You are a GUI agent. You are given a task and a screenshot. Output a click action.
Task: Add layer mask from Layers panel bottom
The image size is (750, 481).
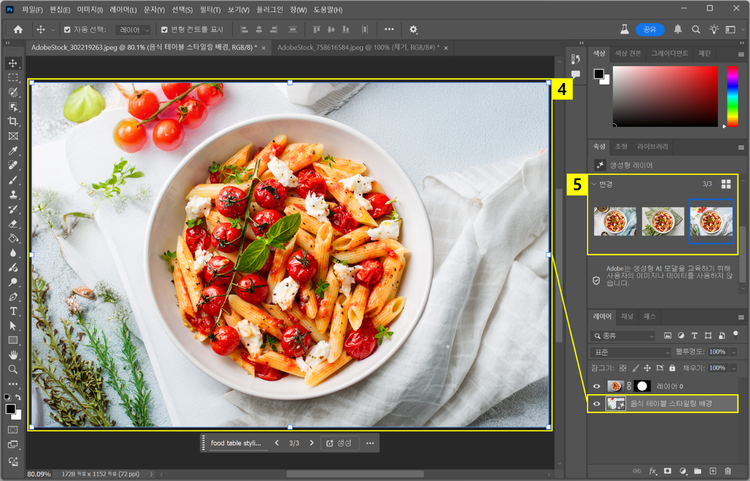(668, 471)
